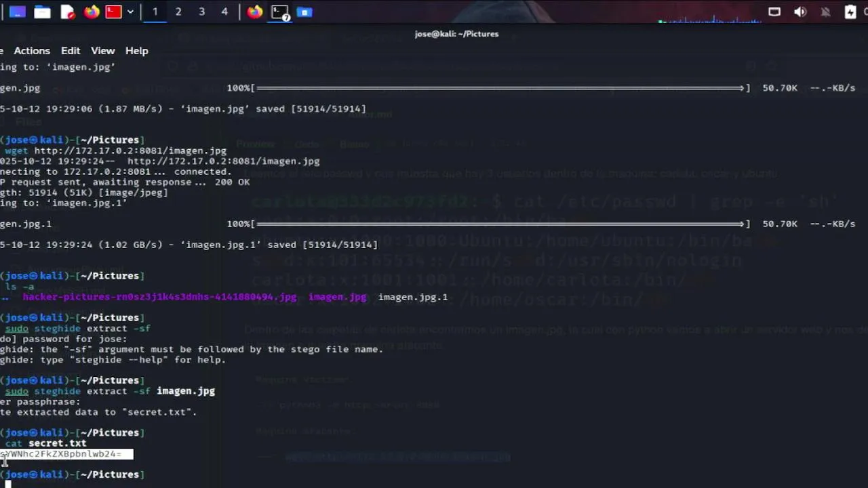The image size is (868, 488).
Task: Open the Help menu
Action: tap(136, 51)
